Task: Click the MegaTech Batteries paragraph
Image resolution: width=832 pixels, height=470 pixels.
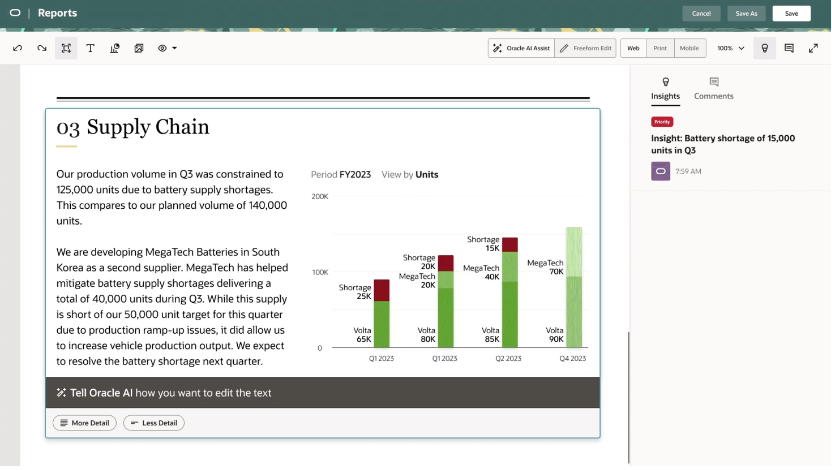Action: click(172, 307)
